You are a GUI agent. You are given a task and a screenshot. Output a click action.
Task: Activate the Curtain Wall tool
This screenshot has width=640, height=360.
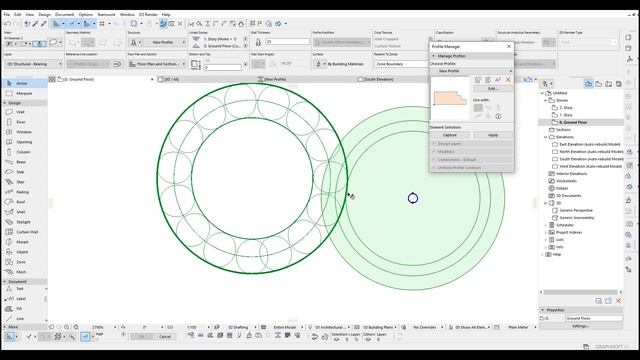24,232
